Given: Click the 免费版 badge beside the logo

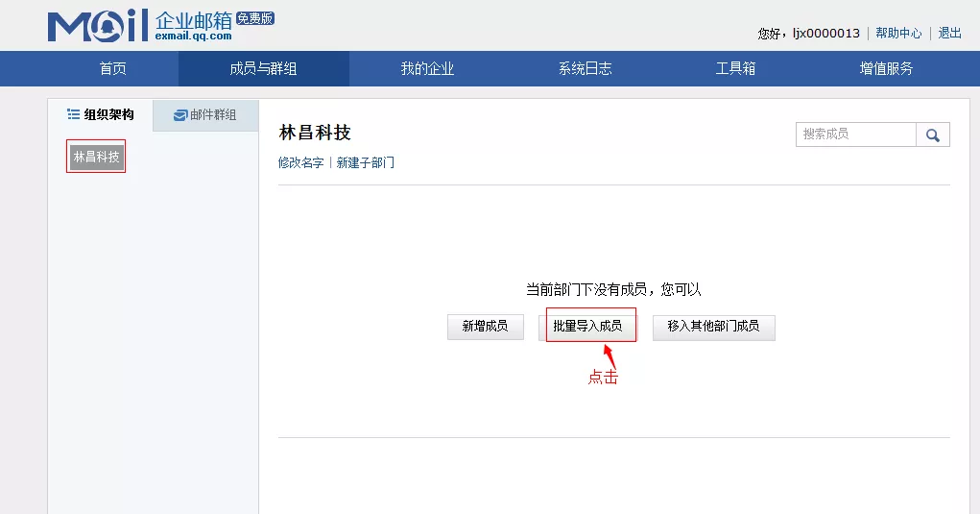Looking at the screenshot, I should (x=254, y=18).
